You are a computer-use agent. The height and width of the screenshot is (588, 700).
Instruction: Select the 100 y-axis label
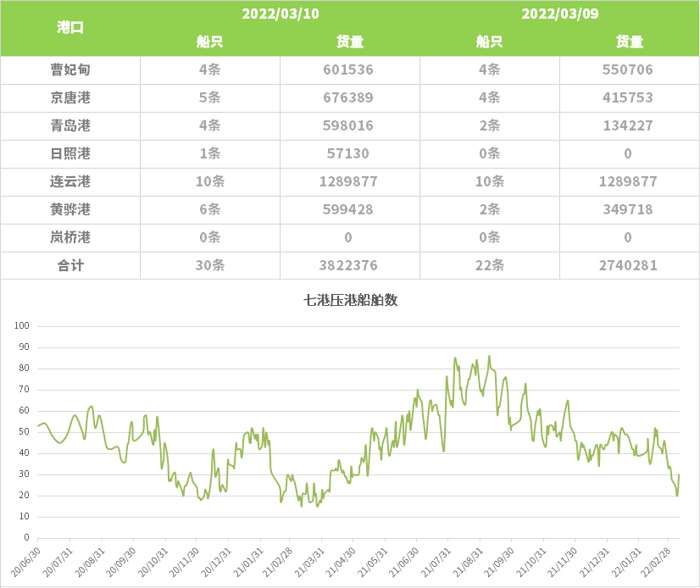tap(22, 325)
